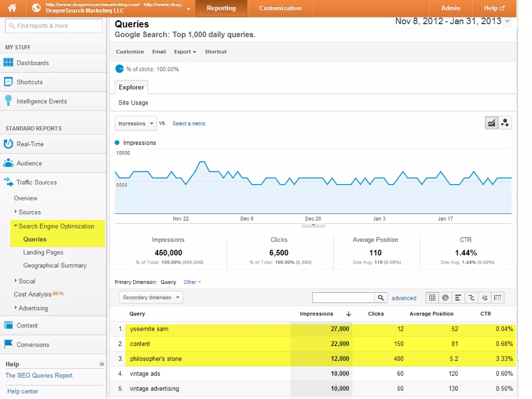Open The SEO Queries Report link
532x399 pixels.
[39, 375]
